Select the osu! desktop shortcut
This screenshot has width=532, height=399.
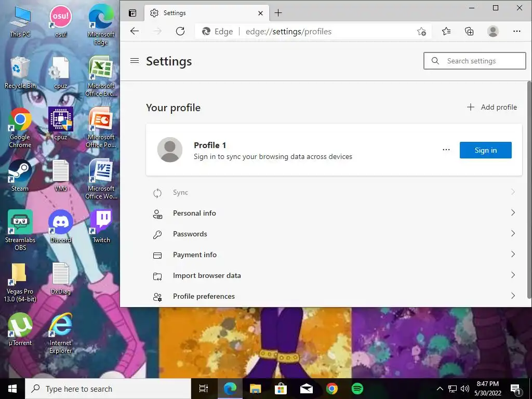[61, 21]
